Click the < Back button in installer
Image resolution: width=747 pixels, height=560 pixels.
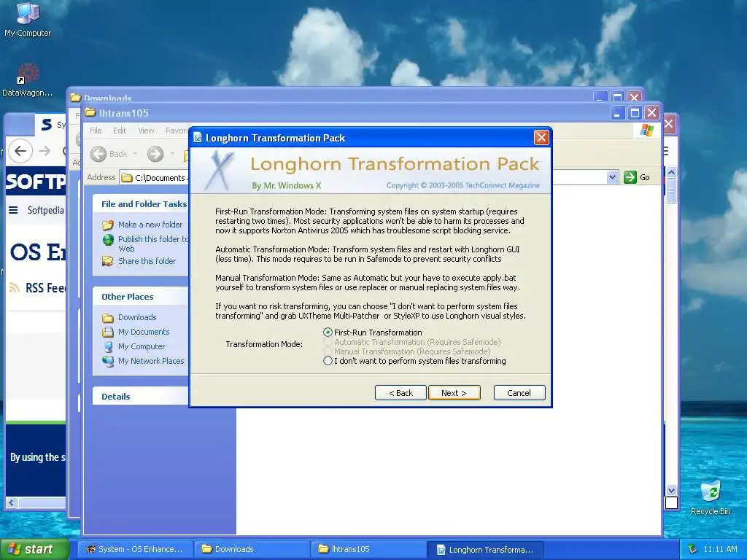coord(400,393)
